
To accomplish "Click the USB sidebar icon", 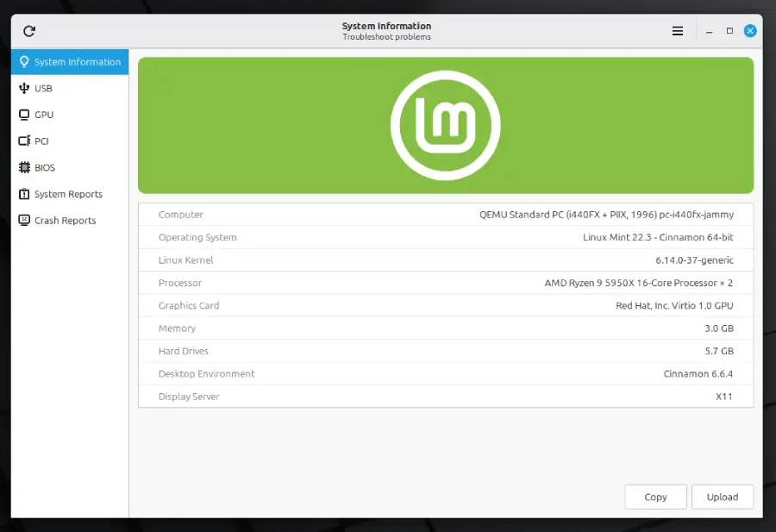I will click(x=24, y=89).
